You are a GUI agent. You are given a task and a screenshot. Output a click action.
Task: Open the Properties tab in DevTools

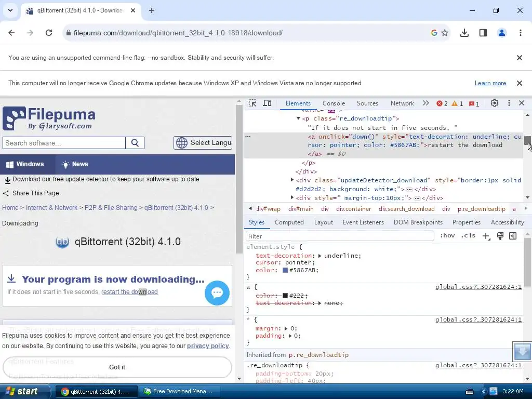[x=466, y=222]
